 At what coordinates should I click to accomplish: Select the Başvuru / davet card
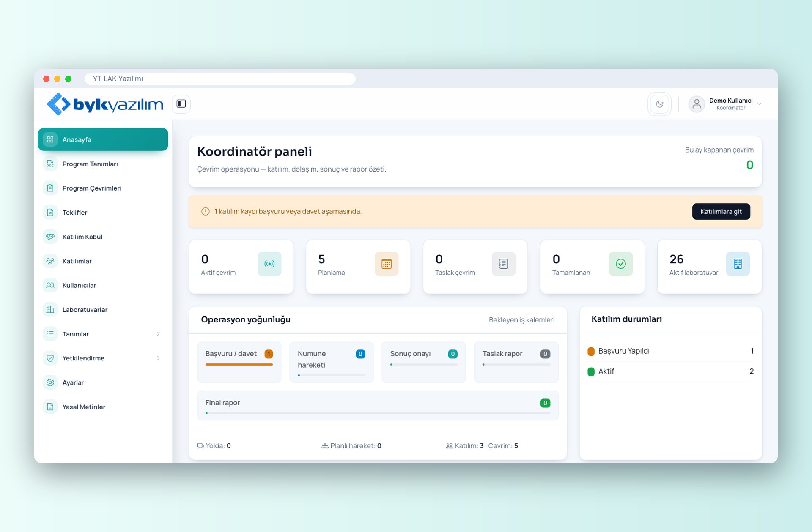[x=239, y=362]
